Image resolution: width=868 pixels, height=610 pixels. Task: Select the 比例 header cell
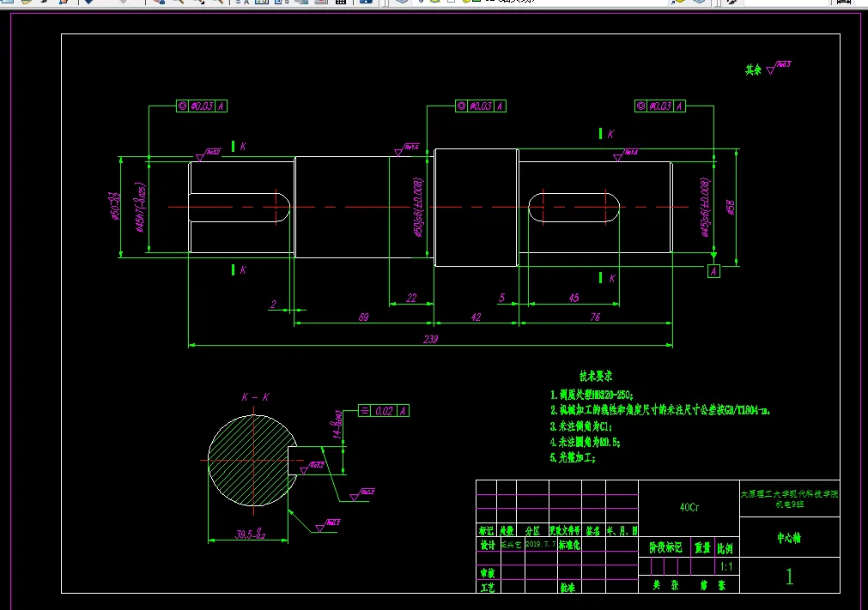725,547
